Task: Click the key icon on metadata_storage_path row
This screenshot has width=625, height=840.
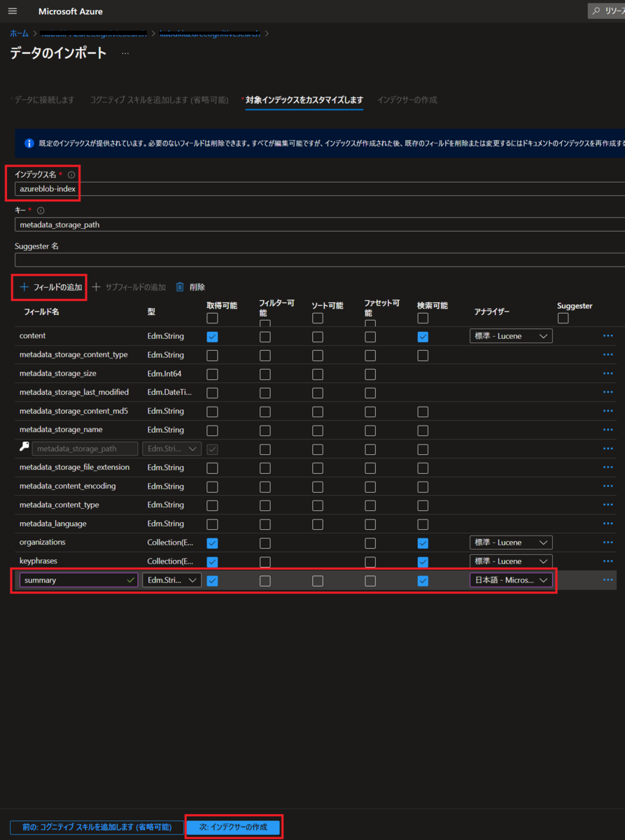Action: (x=24, y=448)
